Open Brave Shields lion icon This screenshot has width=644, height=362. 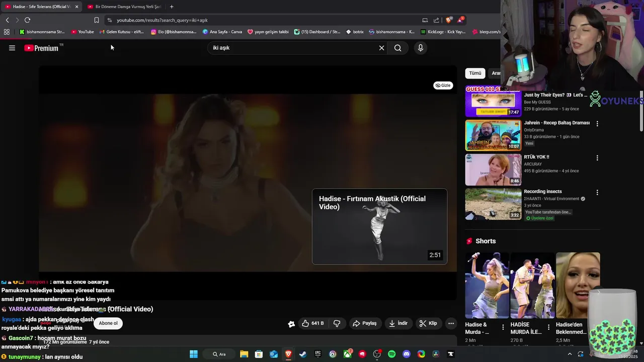click(449, 20)
